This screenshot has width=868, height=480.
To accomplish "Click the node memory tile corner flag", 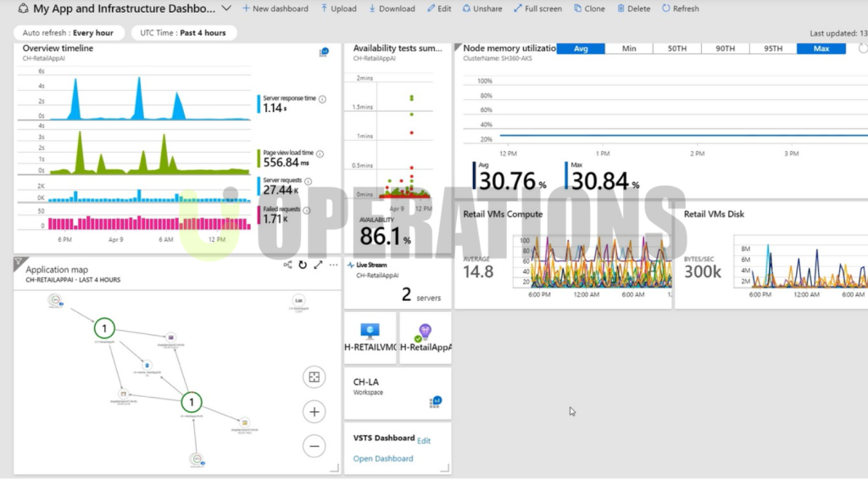I will (x=458, y=47).
